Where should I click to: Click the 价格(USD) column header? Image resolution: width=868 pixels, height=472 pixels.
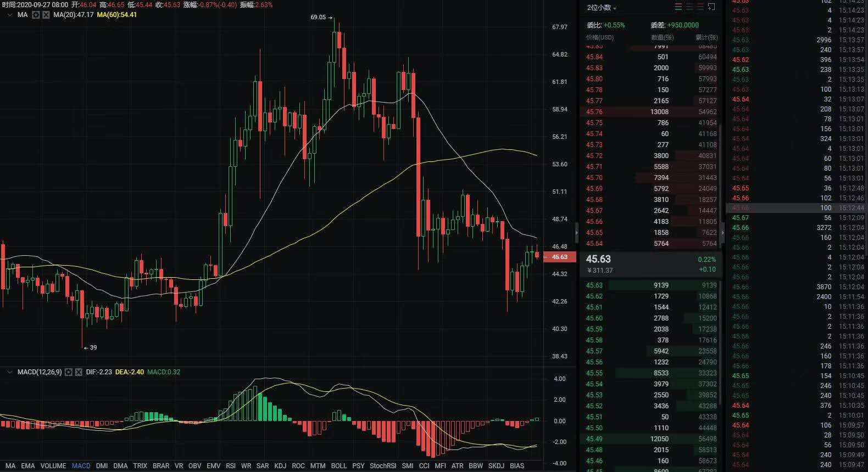click(600, 37)
